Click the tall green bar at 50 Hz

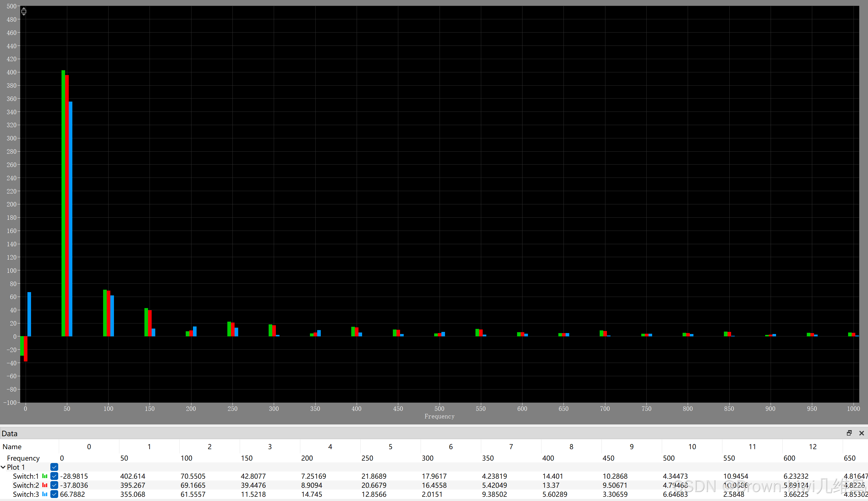click(63, 203)
